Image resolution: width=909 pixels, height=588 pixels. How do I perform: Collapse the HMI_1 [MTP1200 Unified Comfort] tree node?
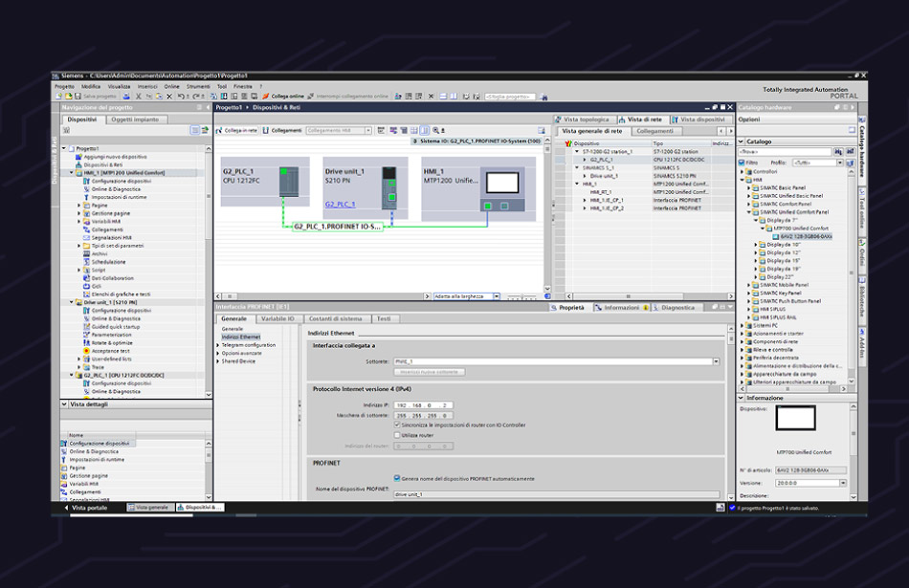pyautogui.click(x=72, y=173)
